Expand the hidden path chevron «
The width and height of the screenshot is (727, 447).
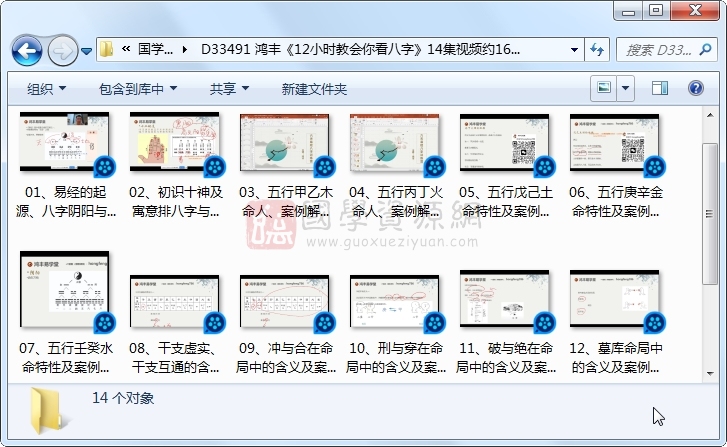coord(126,49)
